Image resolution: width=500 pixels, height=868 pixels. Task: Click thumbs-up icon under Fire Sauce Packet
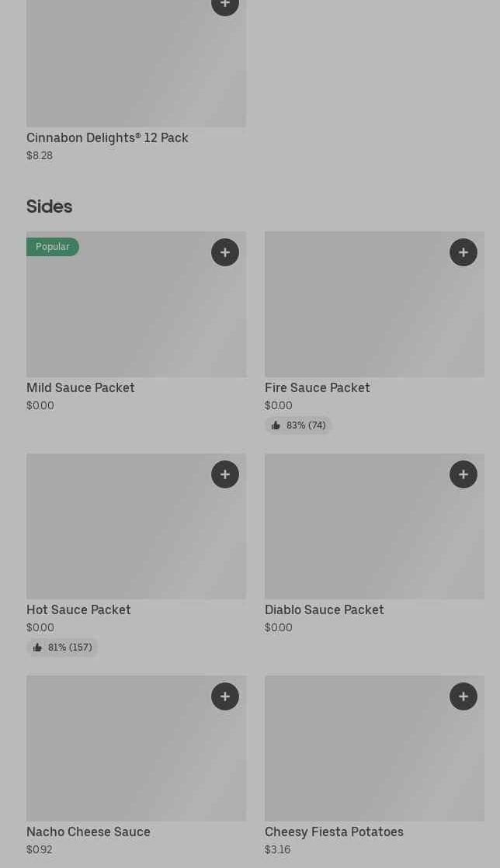[276, 425]
